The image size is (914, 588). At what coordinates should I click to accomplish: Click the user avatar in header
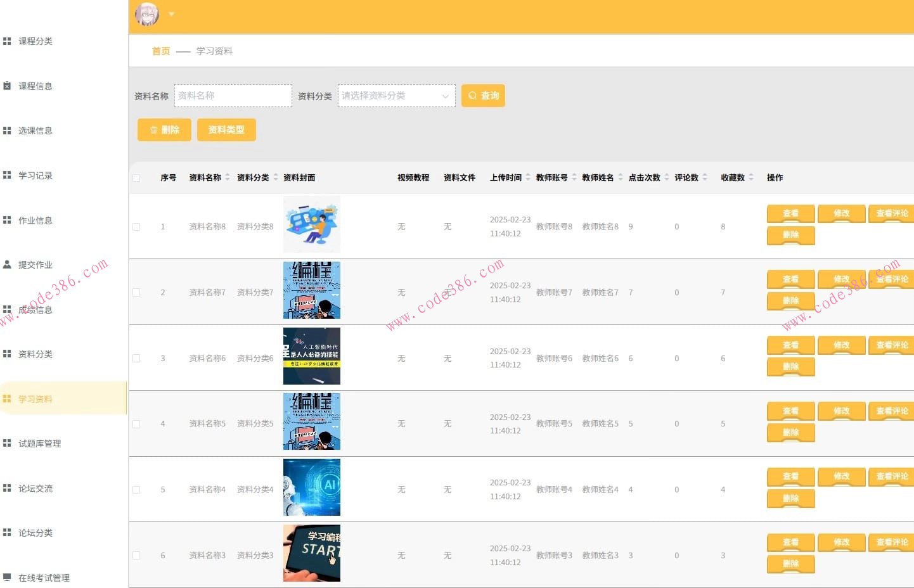147,14
